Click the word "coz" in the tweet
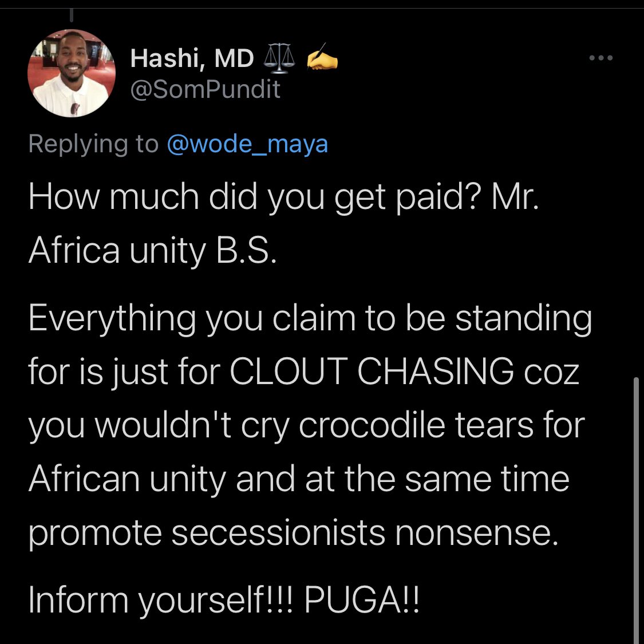The image size is (644, 644). pos(551,372)
